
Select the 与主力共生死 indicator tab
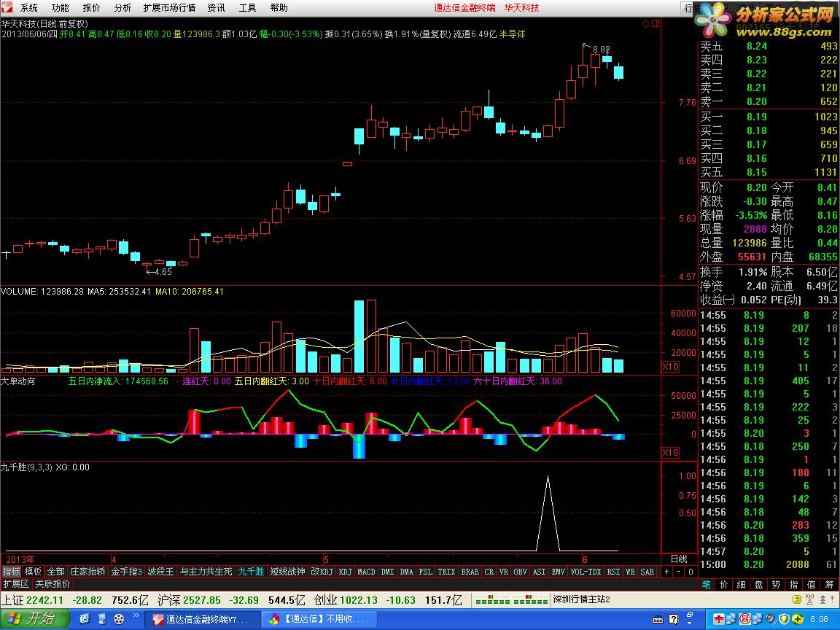[x=206, y=572]
